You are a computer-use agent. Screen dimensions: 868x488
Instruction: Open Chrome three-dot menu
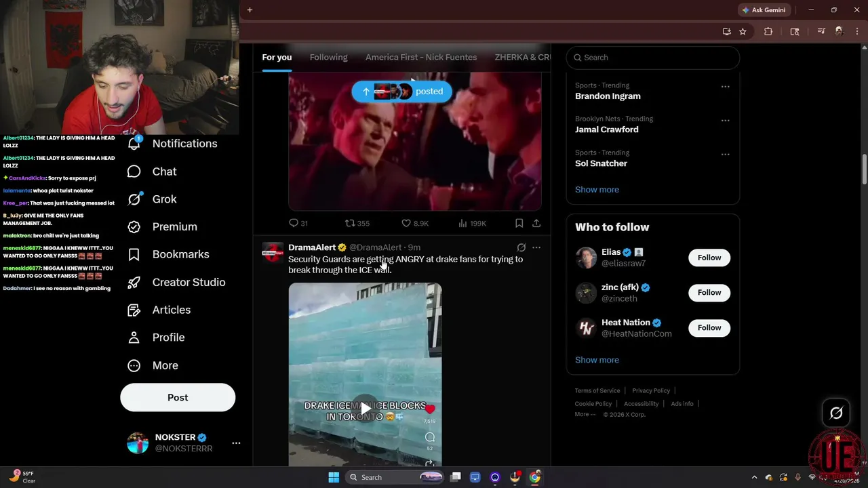(858, 31)
